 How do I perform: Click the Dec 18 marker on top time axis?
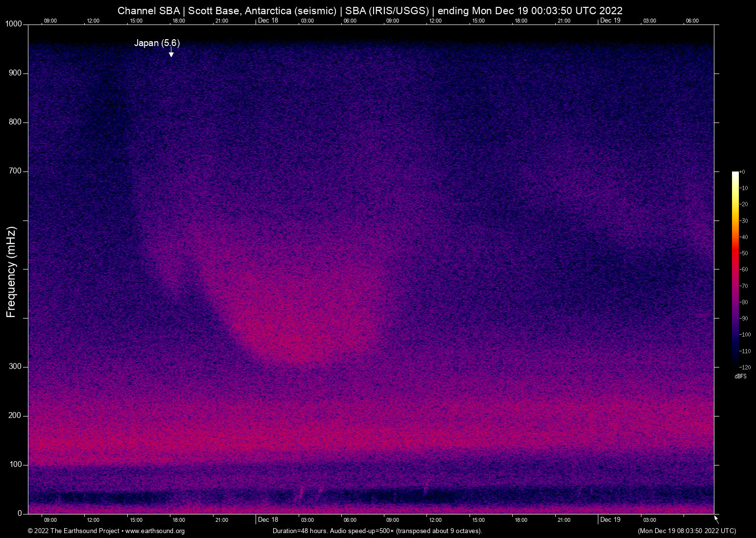[268, 21]
